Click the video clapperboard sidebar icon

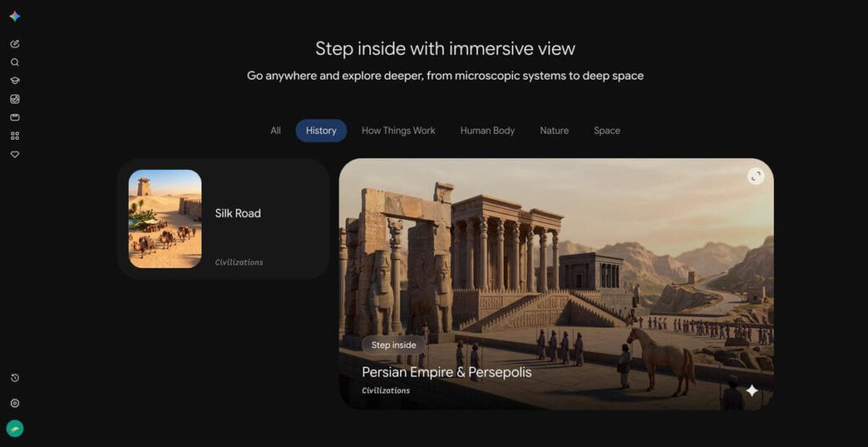pyautogui.click(x=15, y=117)
